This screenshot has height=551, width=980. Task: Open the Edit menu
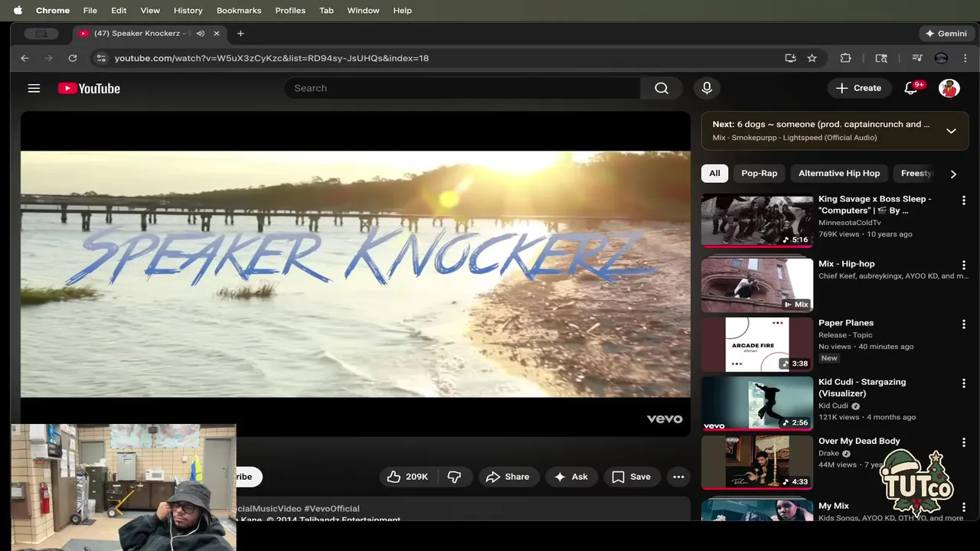click(x=119, y=10)
